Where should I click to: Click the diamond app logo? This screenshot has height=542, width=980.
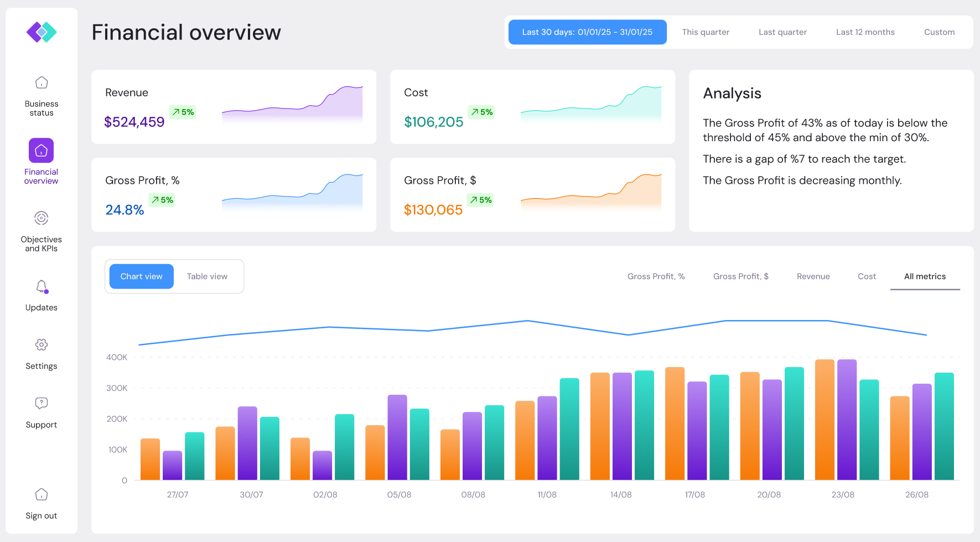(x=42, y=32)
